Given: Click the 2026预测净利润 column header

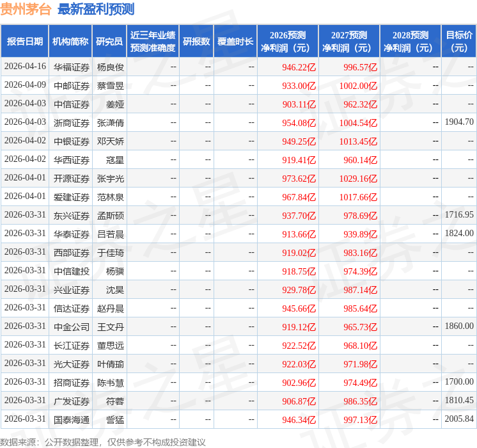Looking at the screenshot, I should [x=287, y=42].
